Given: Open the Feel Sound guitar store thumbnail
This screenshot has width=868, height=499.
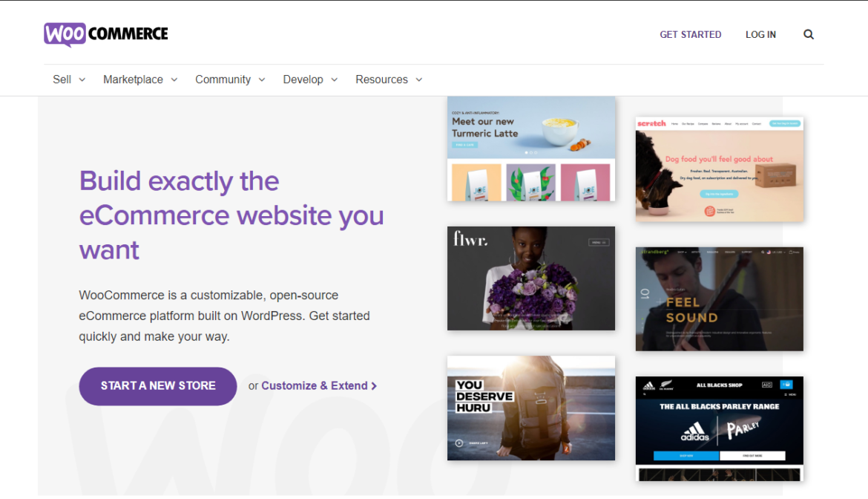Looking at the screenshot, I should point(719,299).
